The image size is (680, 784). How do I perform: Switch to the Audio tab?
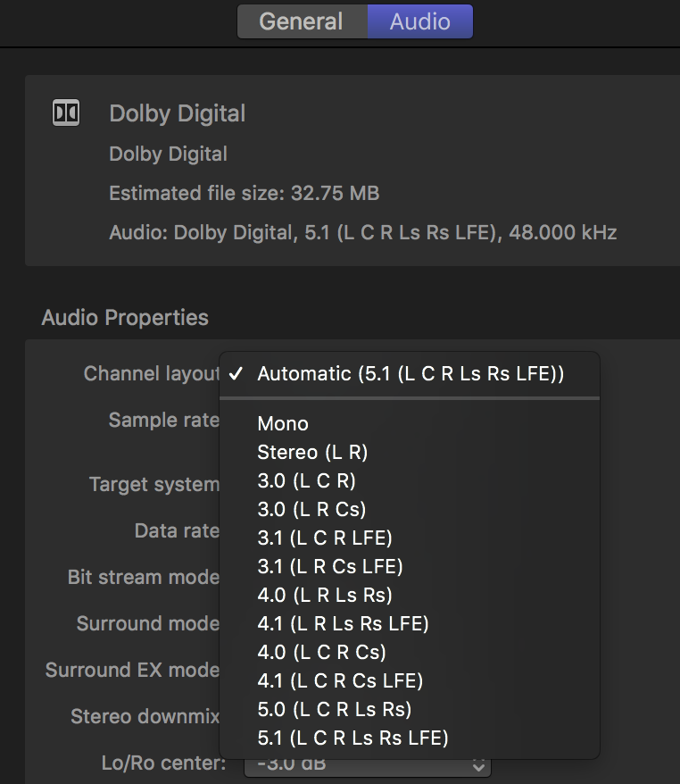coord(419,21)
